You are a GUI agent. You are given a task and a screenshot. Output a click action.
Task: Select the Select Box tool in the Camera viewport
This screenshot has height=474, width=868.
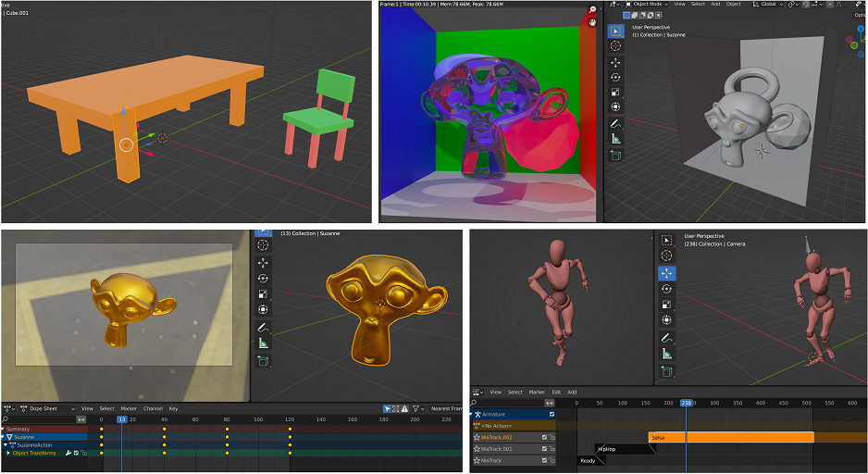(666, 240)
